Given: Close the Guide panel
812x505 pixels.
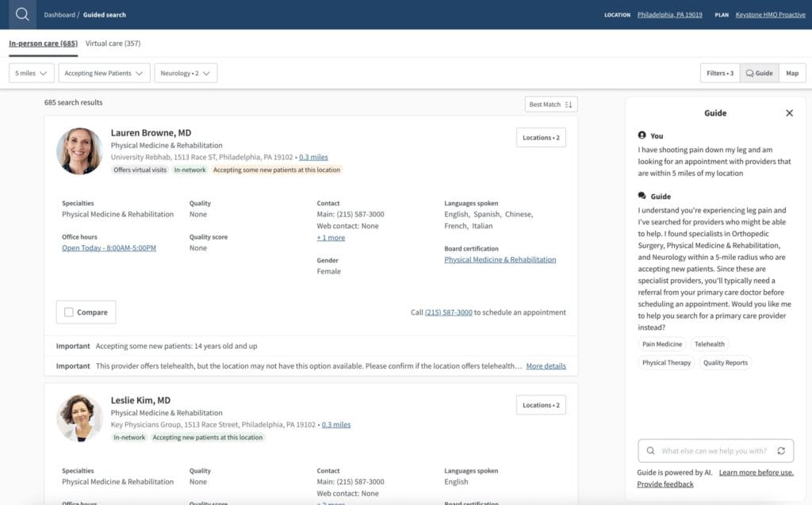Looking at the screenshot, I should coord(789,113).
